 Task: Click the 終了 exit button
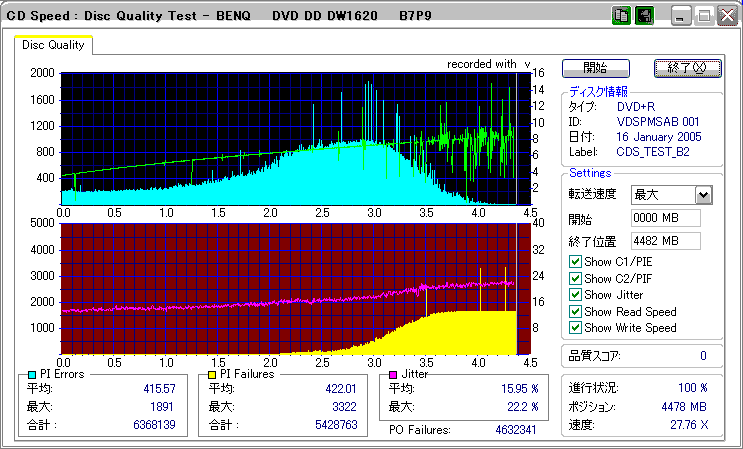[686, 68]
